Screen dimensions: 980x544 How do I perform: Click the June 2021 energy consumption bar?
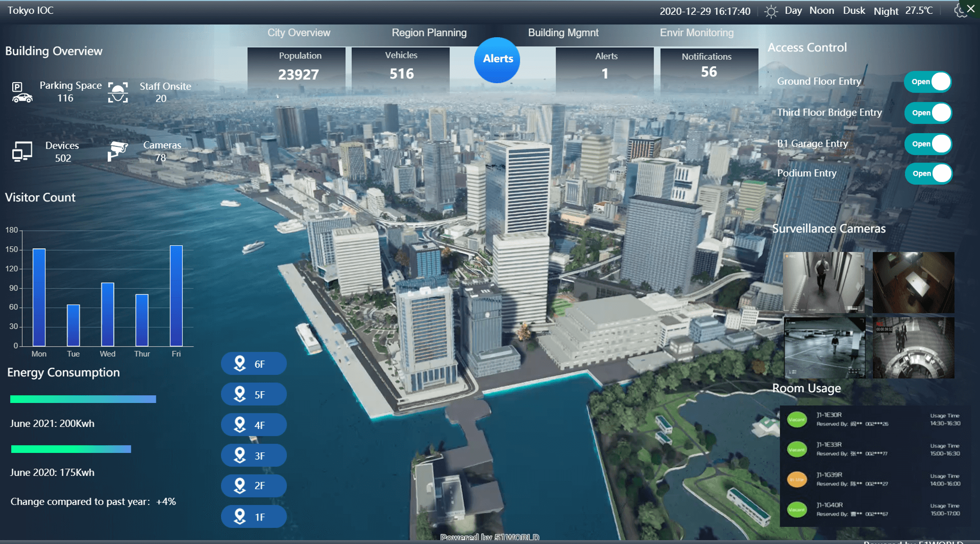(x=83, y=399)
